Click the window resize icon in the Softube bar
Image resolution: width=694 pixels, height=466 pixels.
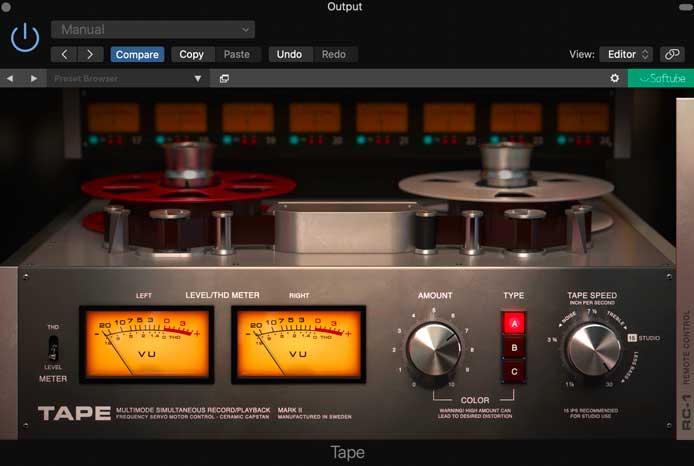[224, 78]
